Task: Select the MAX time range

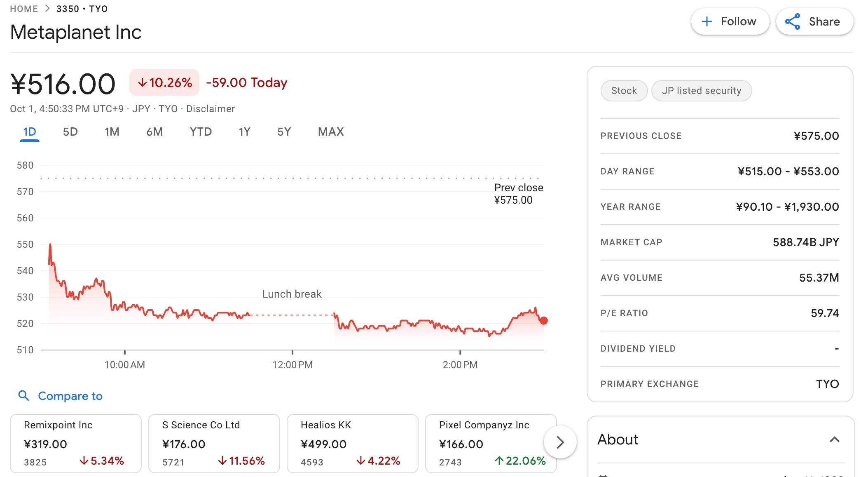Action: (331, 132)
